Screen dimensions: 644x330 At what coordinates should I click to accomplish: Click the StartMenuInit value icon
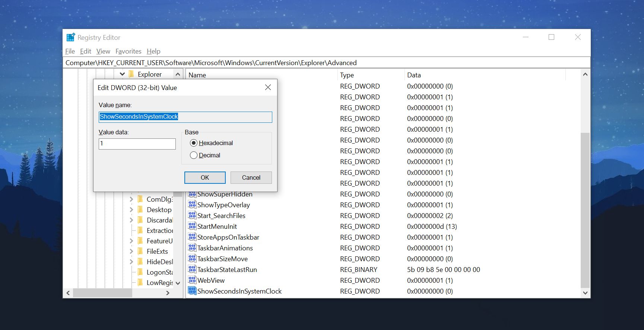(192, 226)
